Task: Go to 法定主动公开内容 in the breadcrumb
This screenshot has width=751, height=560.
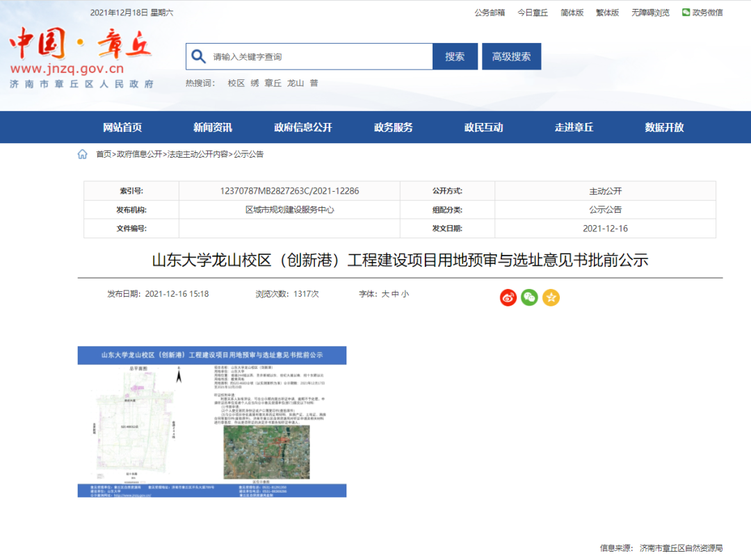Action: click(x=197, y=154)
